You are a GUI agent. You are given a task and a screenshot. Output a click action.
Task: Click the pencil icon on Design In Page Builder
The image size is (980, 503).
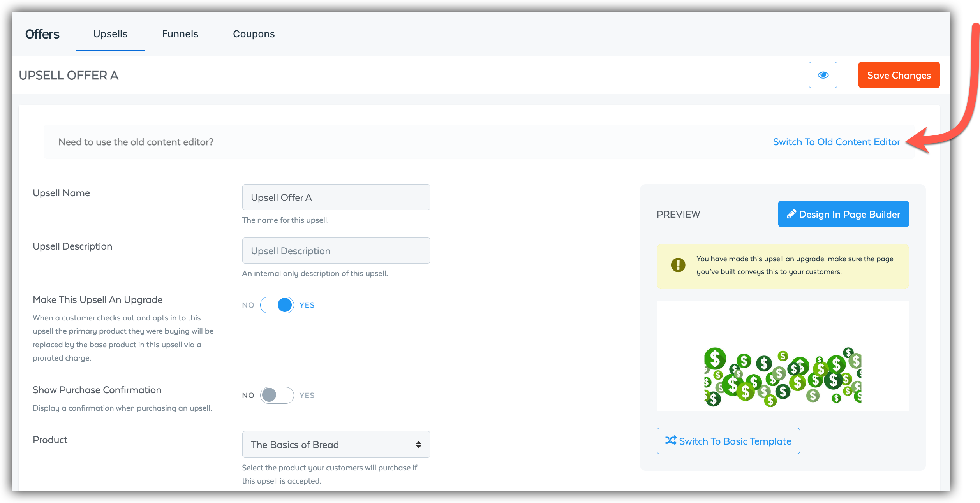[x=791, y=214]
